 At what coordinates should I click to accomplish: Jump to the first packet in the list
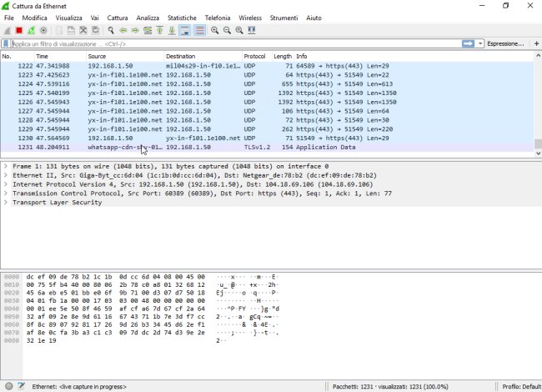tap(160, 30)
